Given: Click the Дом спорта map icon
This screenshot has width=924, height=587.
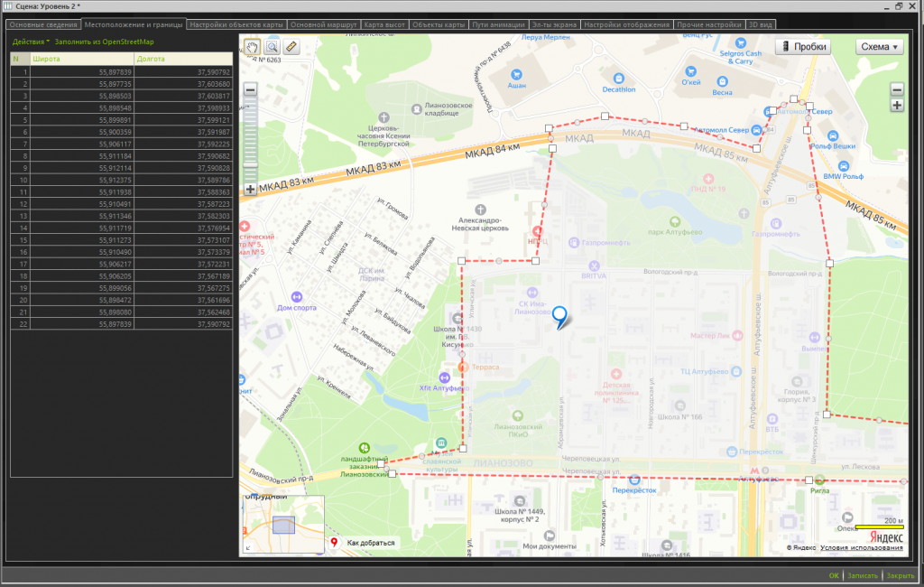Looking at the screenshot, I should (296, 297).
